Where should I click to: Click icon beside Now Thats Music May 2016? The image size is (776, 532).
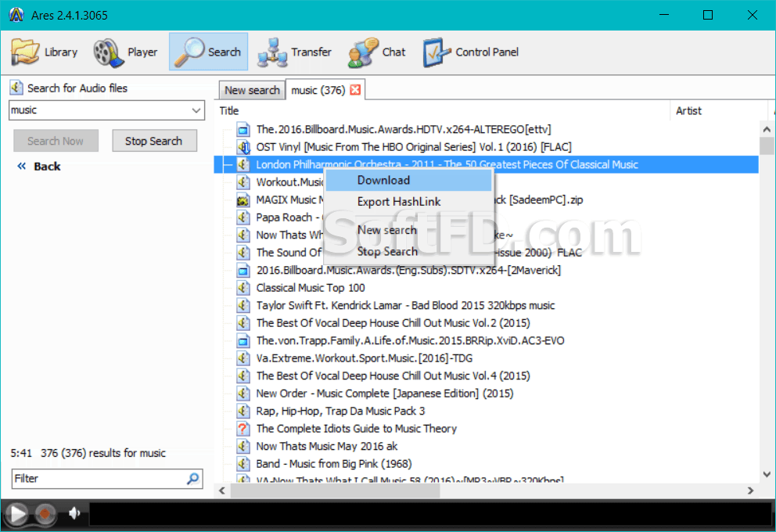[243, 447]
